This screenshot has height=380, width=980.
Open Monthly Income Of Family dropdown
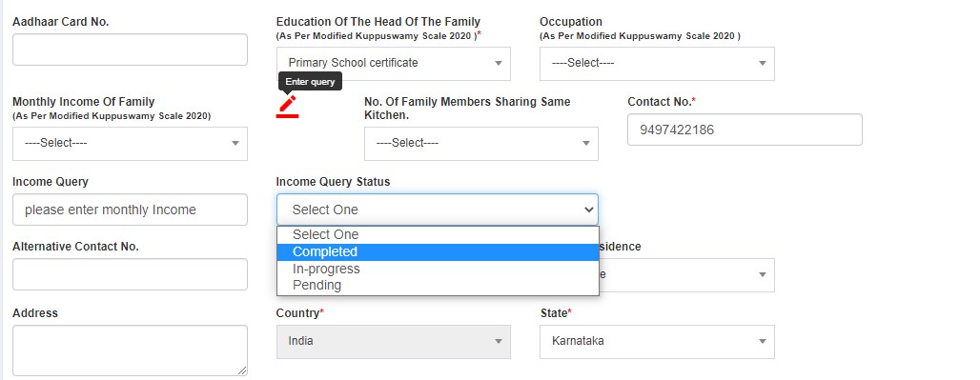point(130,144)
